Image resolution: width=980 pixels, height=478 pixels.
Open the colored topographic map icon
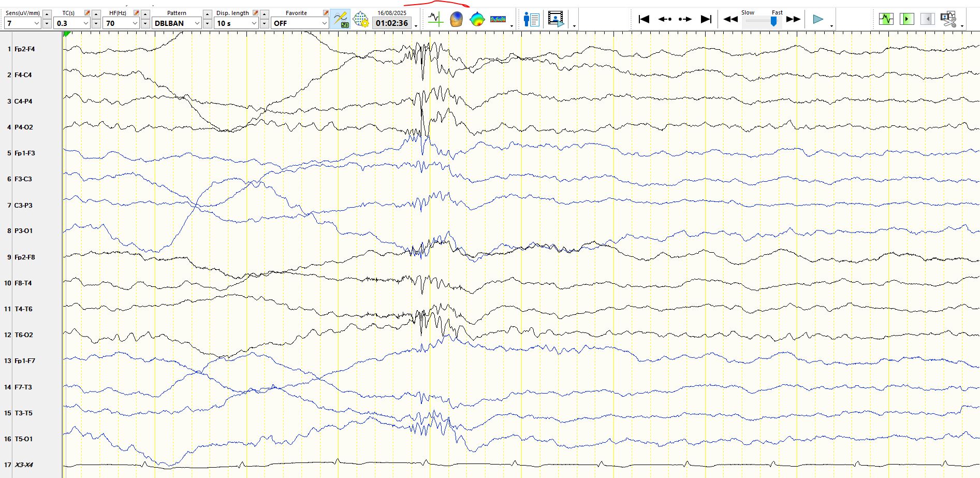pos(477,20)
